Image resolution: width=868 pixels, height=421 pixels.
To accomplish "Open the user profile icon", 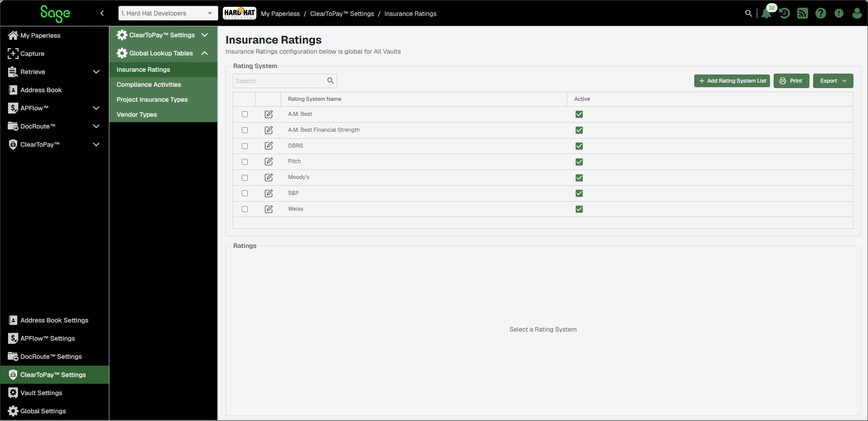I will point(857,13).
